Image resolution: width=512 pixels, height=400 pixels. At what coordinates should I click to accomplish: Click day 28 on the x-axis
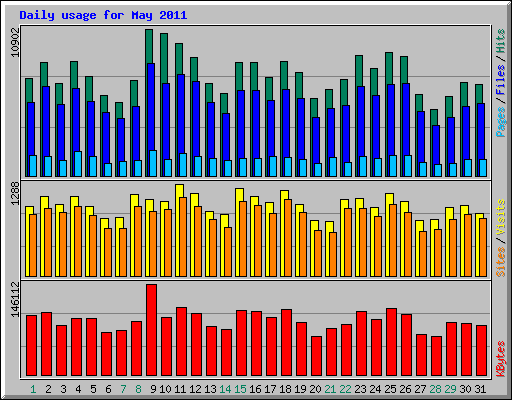pyautogui.click(x=435, y=389)
